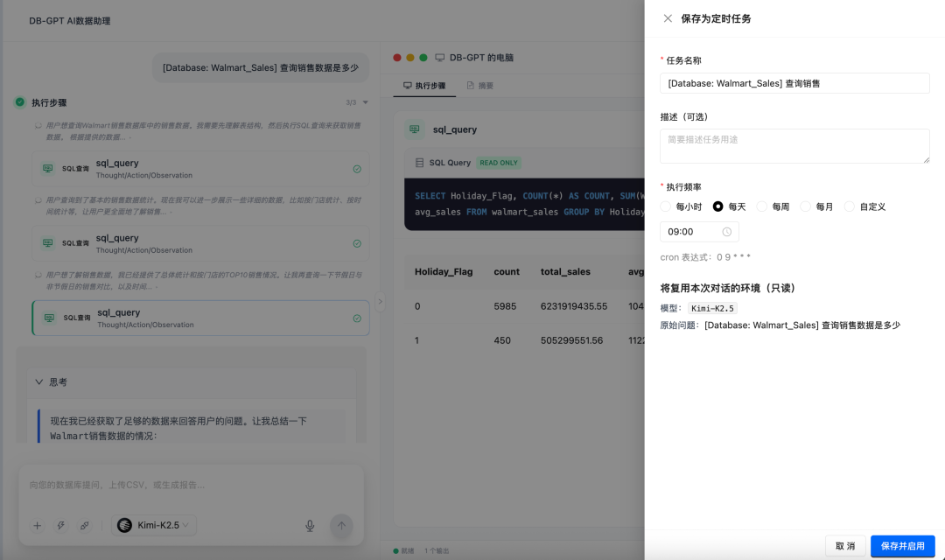Click the cron 表达式 text
Viewport: 945px width, 560px height.
click(705, 257)
